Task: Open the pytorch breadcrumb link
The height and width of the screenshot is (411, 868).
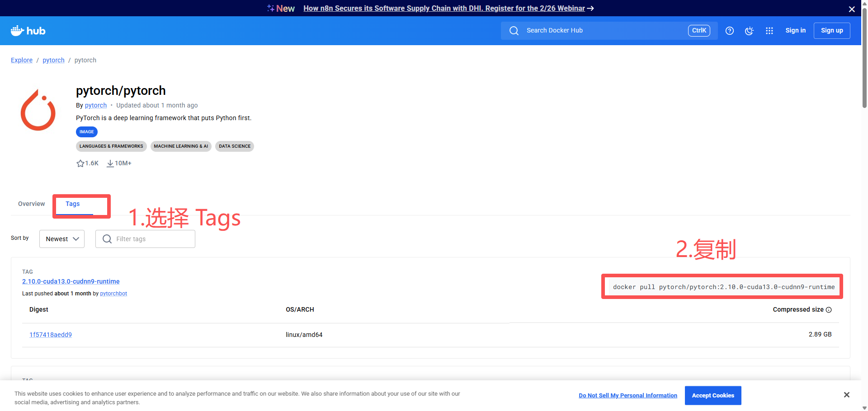Action: 53,60
